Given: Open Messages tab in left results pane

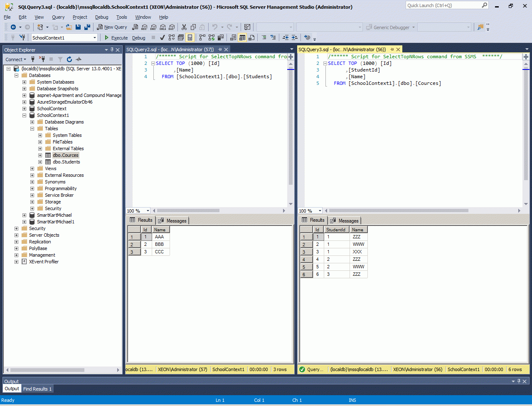Looking at the screenshot, I should point(172,220).
